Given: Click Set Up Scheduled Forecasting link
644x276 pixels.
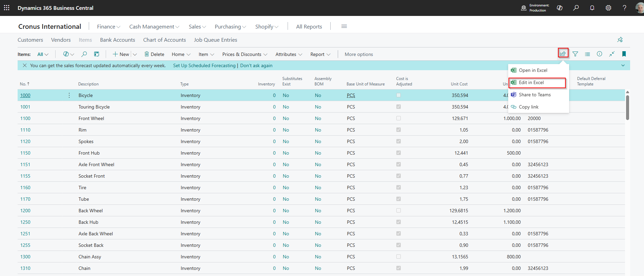Looking at the screenshot, I should 204,65.
